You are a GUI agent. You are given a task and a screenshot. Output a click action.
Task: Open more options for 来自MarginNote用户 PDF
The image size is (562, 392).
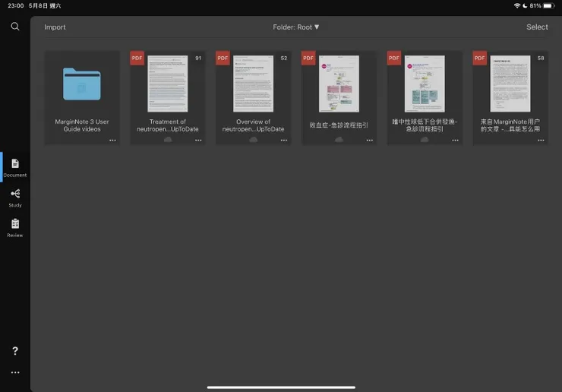click(541, 141)
